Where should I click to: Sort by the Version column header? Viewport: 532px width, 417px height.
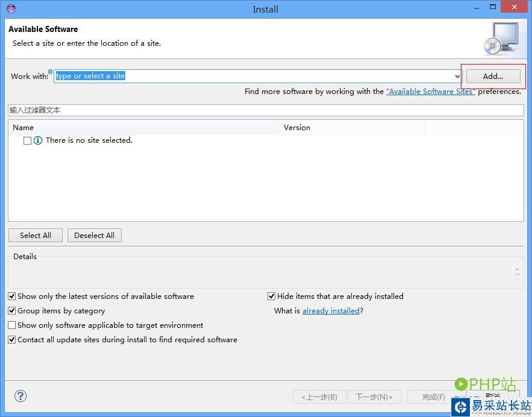(352, 128)
